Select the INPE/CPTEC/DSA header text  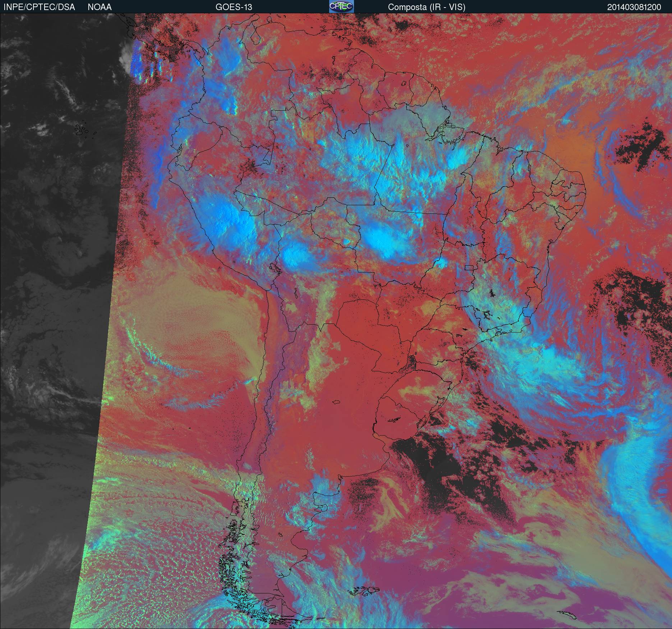coord(39,7)
